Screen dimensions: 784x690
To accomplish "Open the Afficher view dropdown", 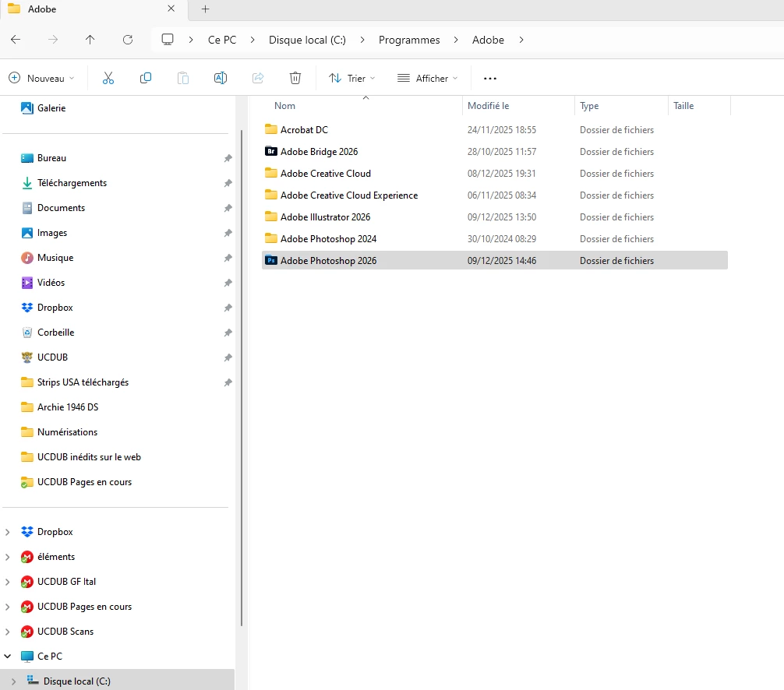I will click(428, 78).
